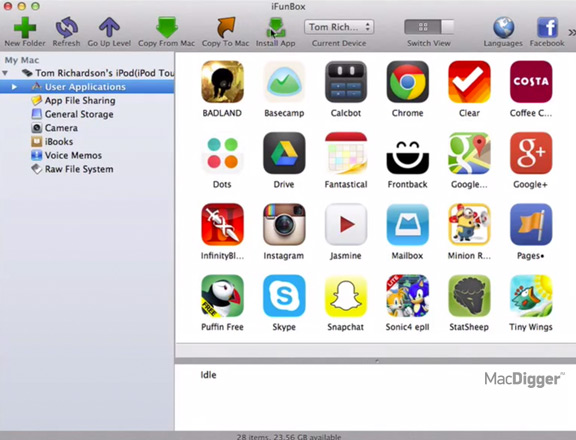Select the Minion Rush app icon

pyautogui.click(x=469, y=224)
